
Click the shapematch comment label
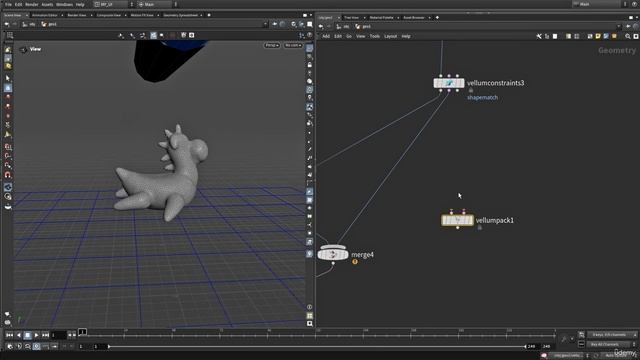tap(482, 98)
